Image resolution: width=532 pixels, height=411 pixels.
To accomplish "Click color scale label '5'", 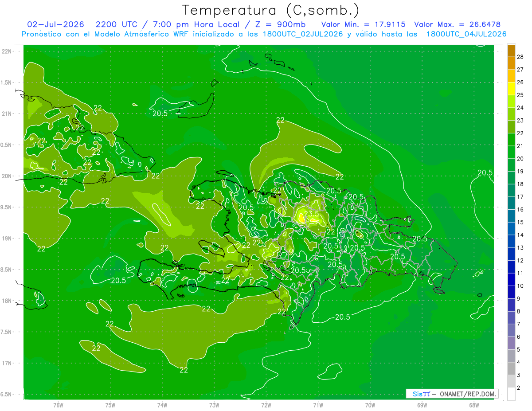I will click(519, 349).
